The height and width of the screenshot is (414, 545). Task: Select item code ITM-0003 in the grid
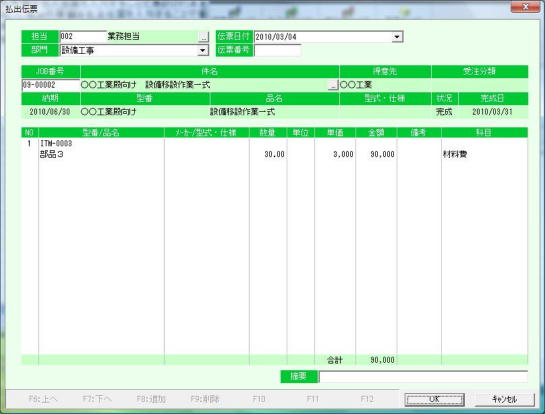pos(56,143)
